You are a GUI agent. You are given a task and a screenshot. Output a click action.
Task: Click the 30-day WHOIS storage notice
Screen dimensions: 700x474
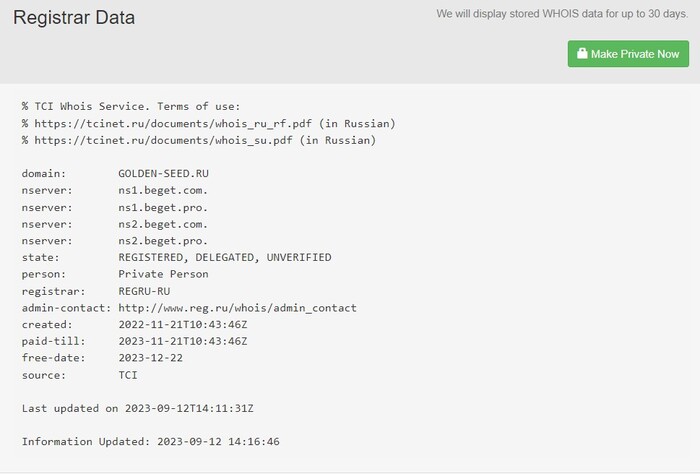pos(562,15)
